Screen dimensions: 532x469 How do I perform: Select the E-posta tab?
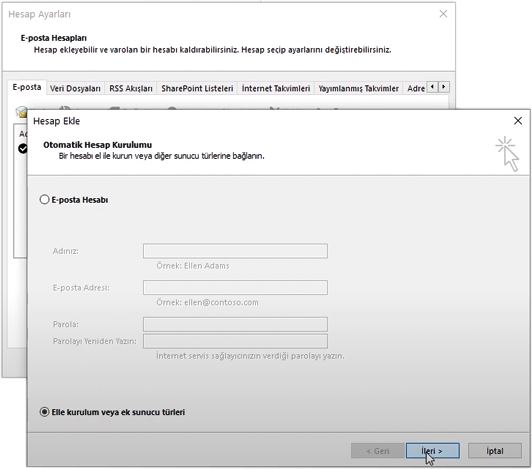(27, 87)
